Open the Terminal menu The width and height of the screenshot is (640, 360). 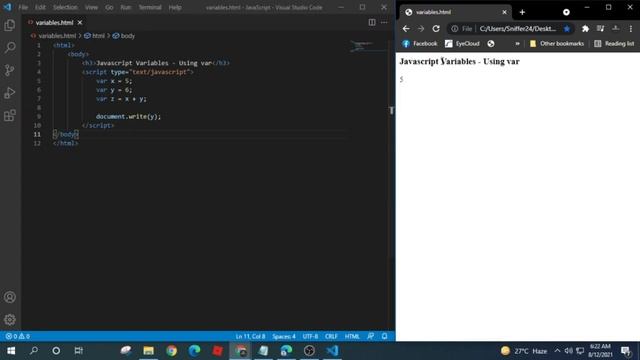150,7
